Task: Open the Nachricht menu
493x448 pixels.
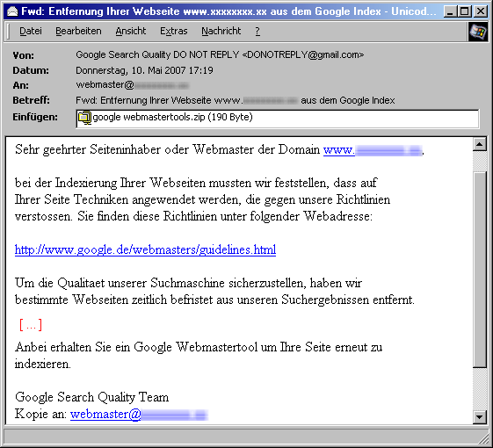Action: (x=221, y=31)
